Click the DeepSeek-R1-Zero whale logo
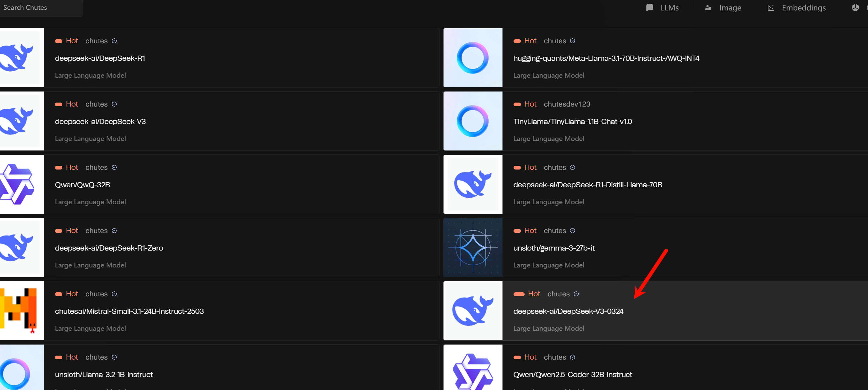Screen dimensions: 868x390 pos(22,248)
